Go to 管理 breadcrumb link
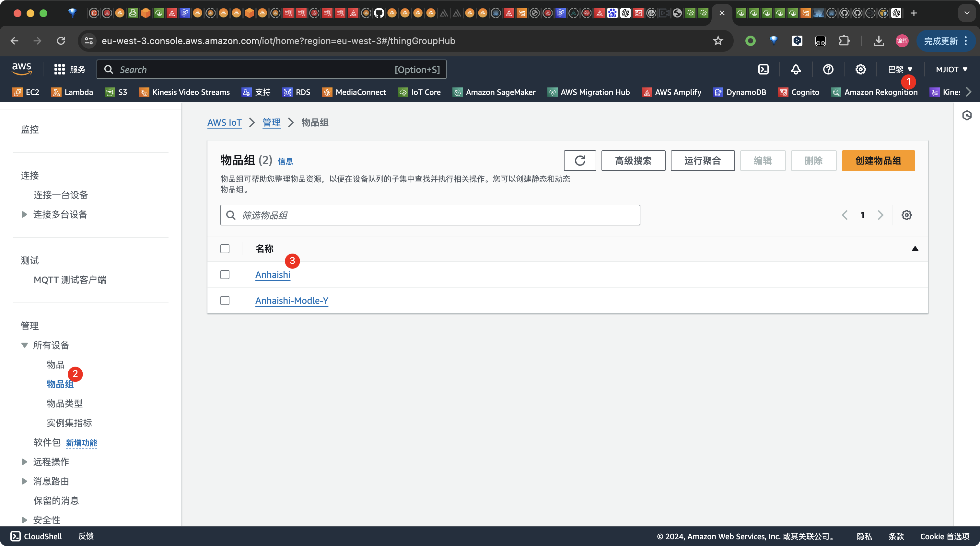 coord(271,122)
